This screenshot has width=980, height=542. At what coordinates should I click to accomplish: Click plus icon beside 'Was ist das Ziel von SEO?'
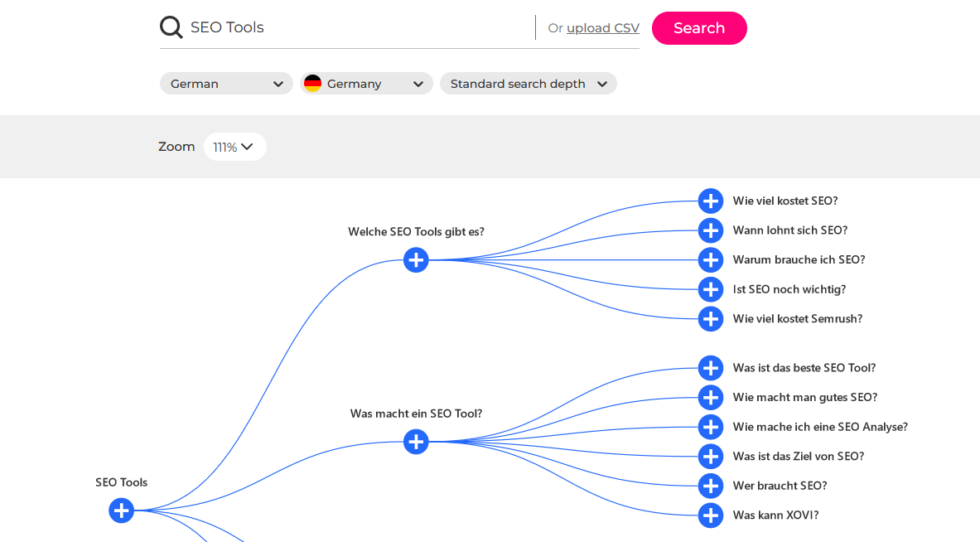point(711,457)
